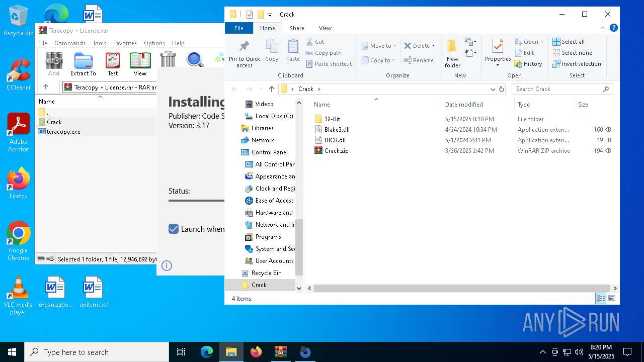
Task: Switch to the Share ribbon tab
Action: (x=297, y=28)
